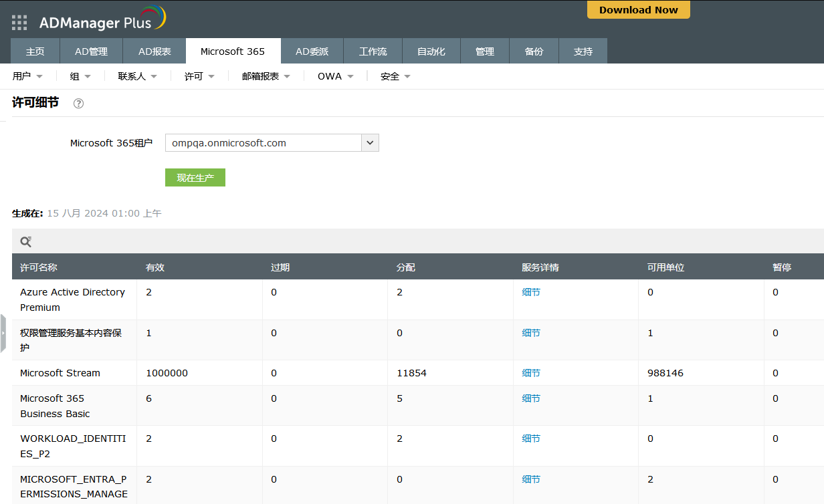Open 细节 link for Azure Active Directory Premium
The image size is (824, 504).
point(531,292)
